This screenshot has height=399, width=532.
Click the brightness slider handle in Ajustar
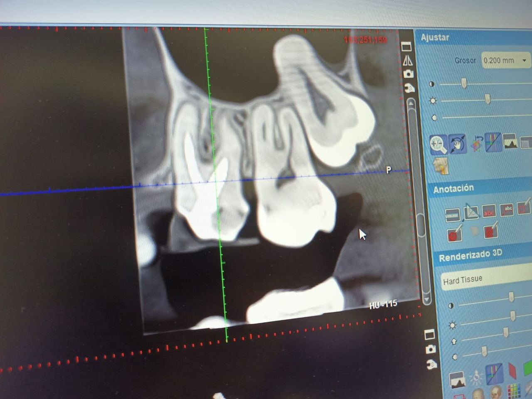click(488, 99)
